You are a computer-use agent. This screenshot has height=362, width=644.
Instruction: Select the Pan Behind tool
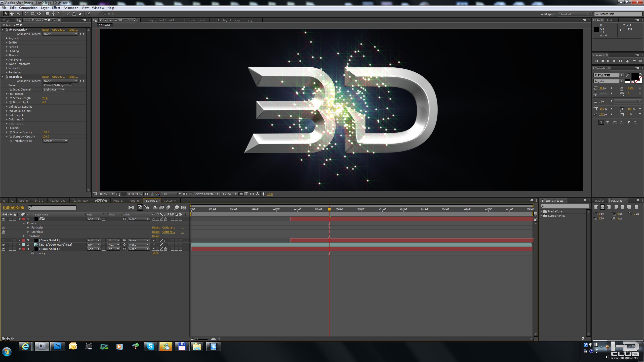point(39,14)
